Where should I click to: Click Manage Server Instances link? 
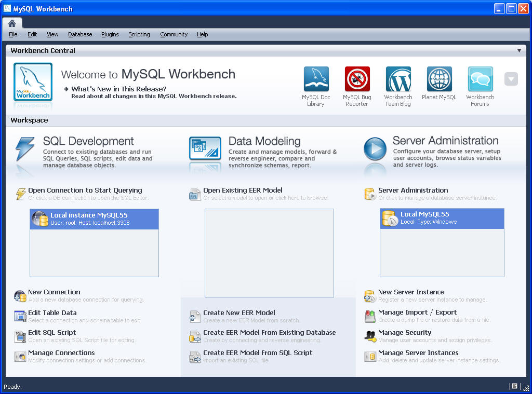(418, 352)
